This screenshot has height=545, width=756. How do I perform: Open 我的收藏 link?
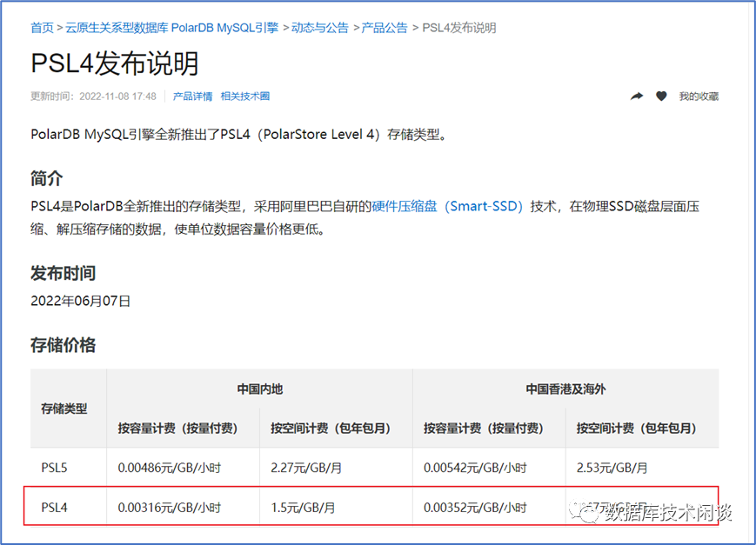point(699,96)
